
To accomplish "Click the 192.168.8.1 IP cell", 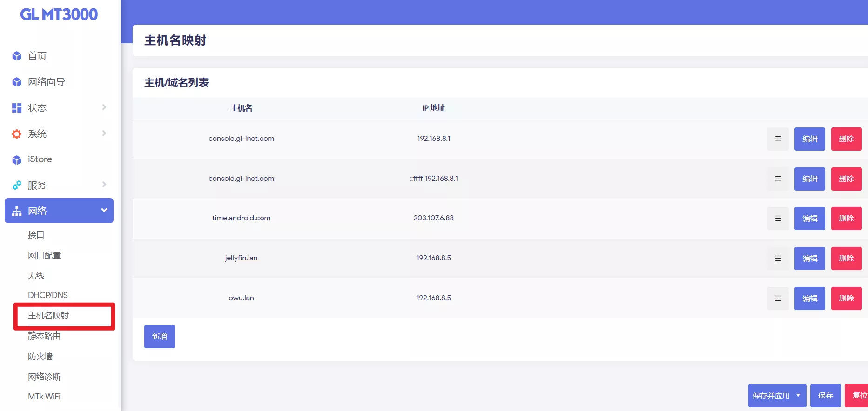I will (433, 139).
